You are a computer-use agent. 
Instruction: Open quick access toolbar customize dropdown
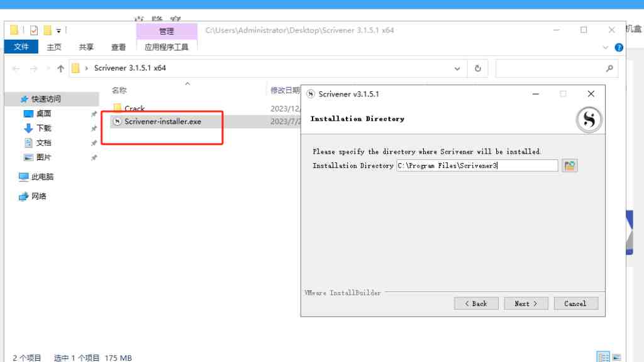point(58,31)
